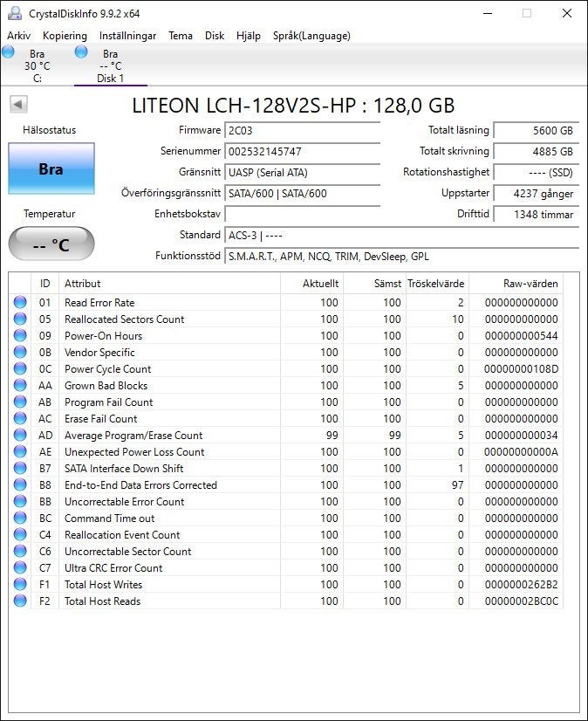Minimize the CrystalDiskInfo window
Viewport: 588px width, 721px height.
[488, 13]
